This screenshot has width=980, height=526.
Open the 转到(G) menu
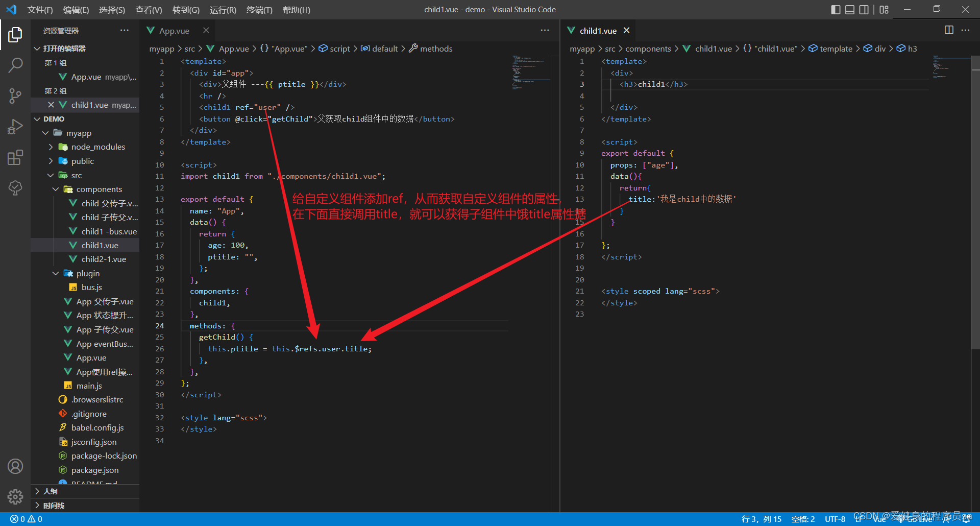pyautogui.click(x=186, y=10)
